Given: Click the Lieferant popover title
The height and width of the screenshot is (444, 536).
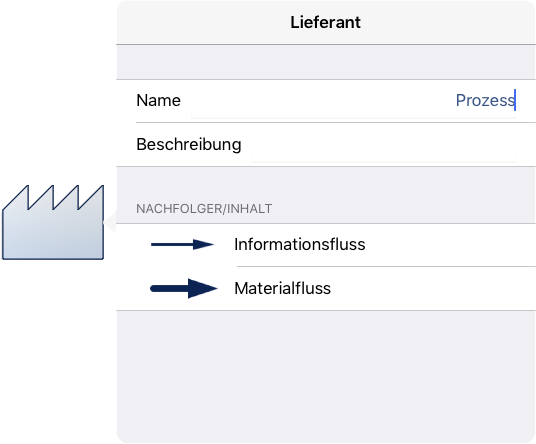Looking at the screenshot, I should pos(325,23).
